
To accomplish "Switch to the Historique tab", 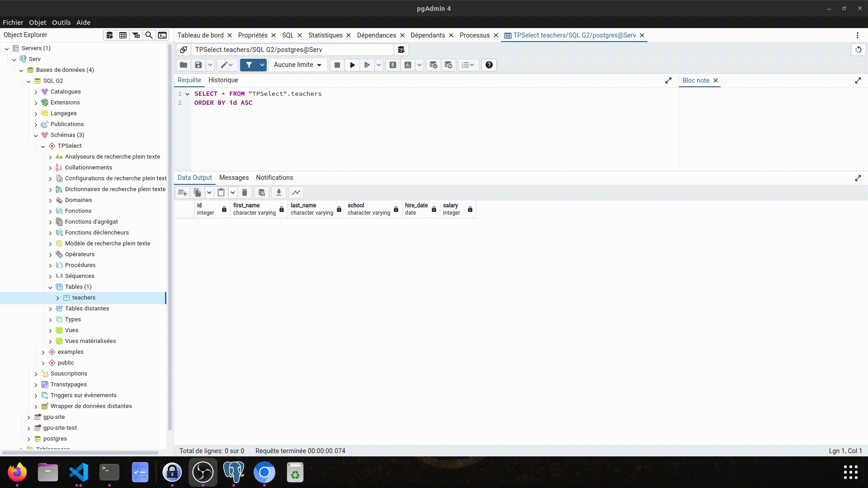I will tap(223, 80).
